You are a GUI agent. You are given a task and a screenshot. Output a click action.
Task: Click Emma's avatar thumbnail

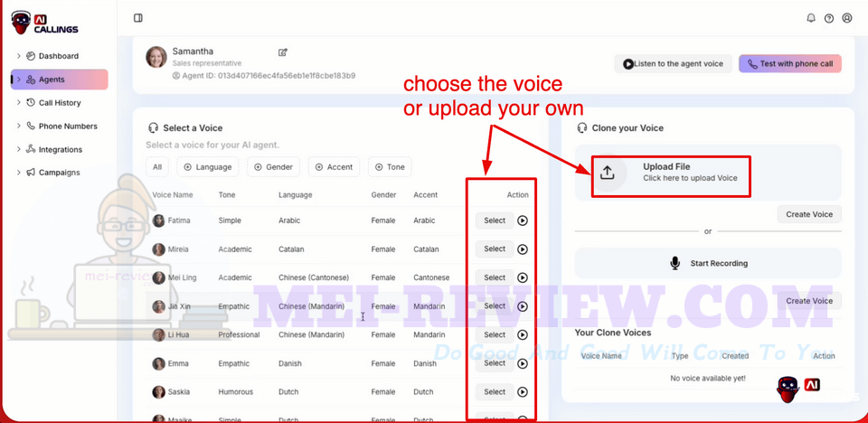(x=159, y=363)
